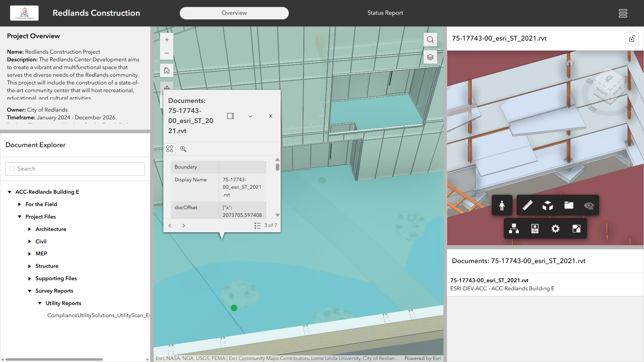Click the lock icon above the 3D viewer
The height and width of the screenshot is (362, 644).
point(632,38)
